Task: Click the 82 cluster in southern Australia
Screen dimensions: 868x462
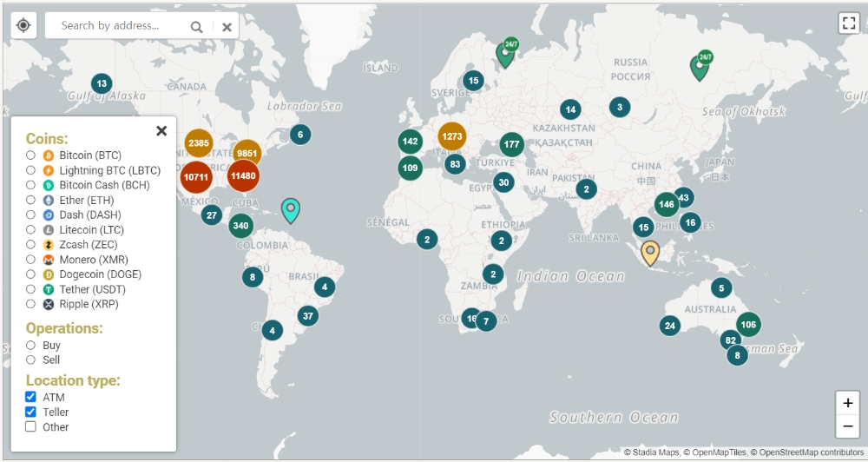Action: coord(731,340)
